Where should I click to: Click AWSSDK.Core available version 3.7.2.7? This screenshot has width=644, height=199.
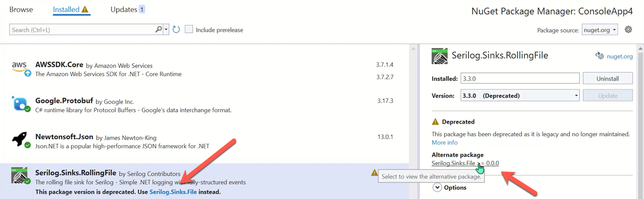(x=385, y=77)
